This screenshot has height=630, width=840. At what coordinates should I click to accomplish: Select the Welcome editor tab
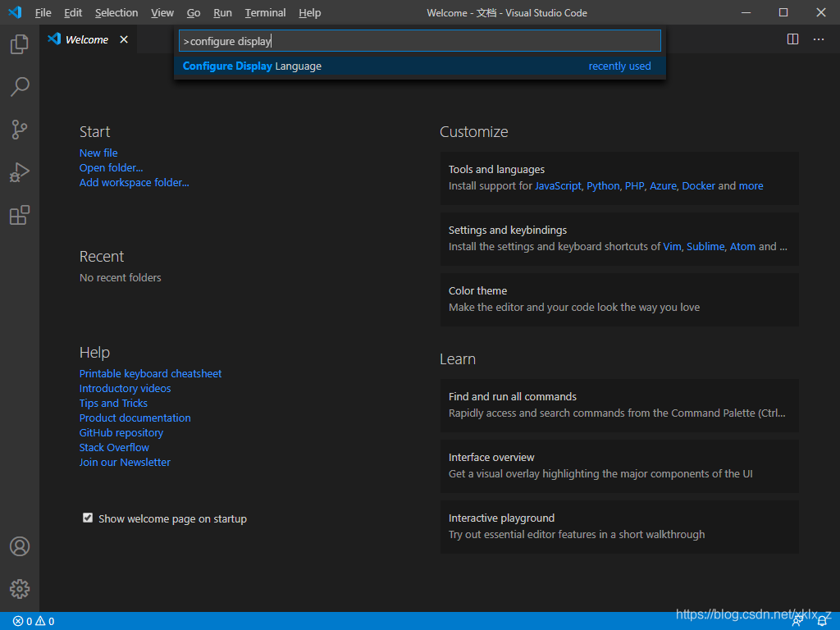[86, 39]
